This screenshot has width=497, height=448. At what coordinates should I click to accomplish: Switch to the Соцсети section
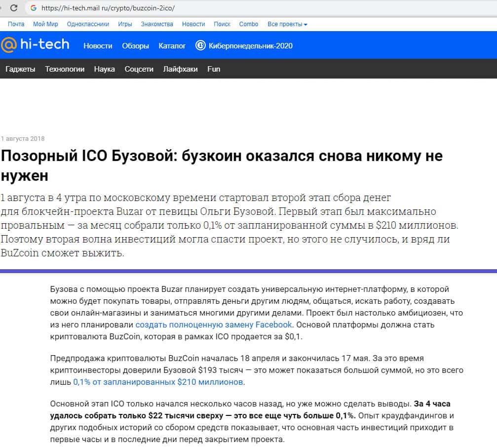tap(139, 69)
